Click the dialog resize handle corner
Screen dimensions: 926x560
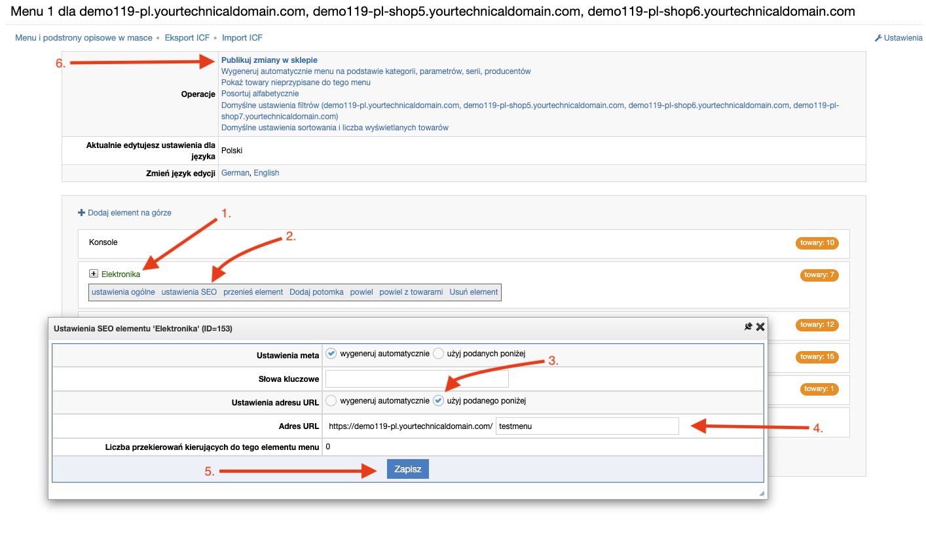tap(762, 494)
